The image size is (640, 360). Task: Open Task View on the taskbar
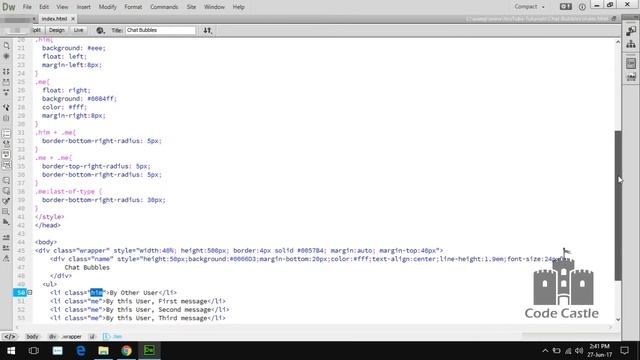[34, 351]
